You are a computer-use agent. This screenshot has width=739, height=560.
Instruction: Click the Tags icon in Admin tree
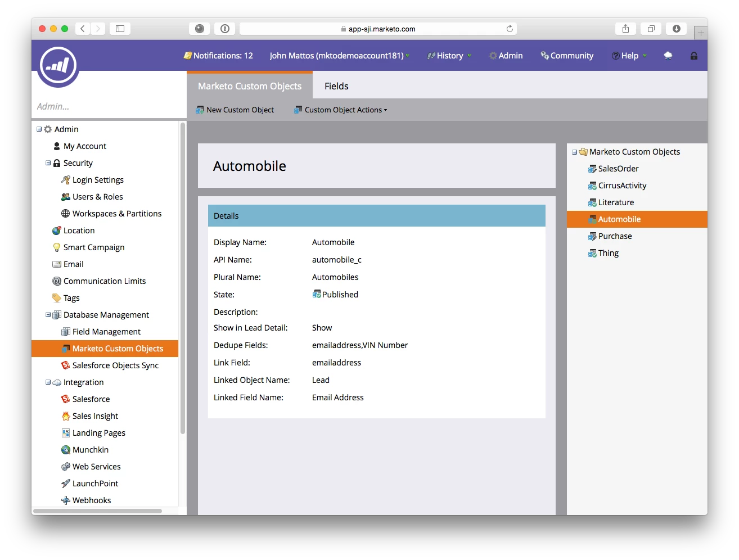coord(57,298)
